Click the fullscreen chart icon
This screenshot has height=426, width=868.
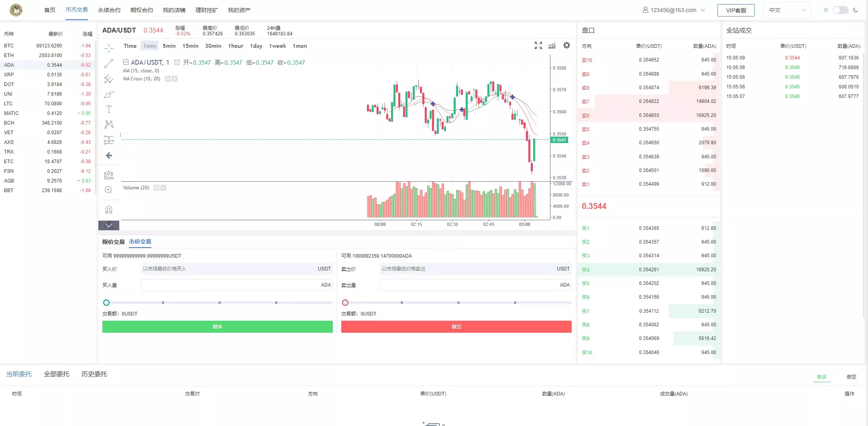tap(538, 46)
